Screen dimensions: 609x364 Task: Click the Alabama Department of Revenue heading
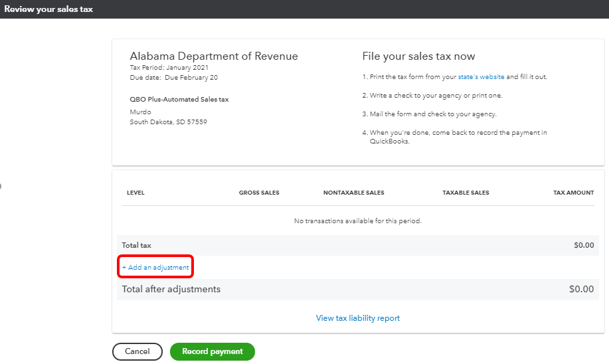[214, 56]
